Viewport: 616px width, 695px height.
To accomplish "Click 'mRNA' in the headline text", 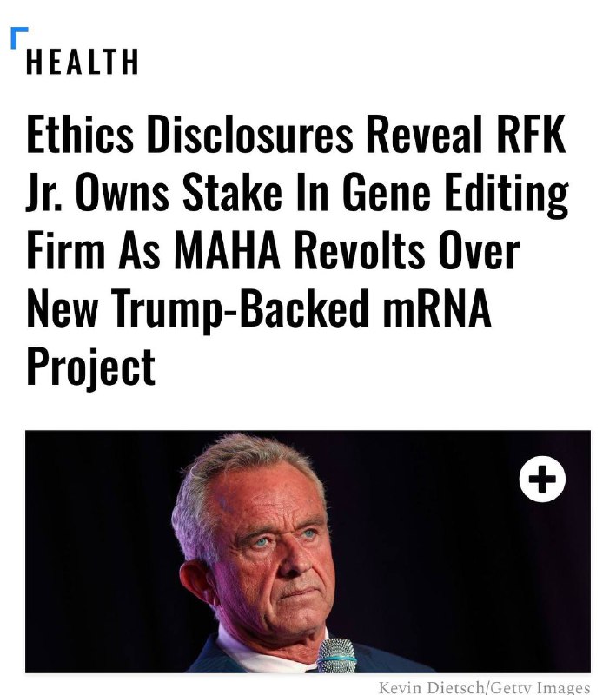I will [437, 308].
